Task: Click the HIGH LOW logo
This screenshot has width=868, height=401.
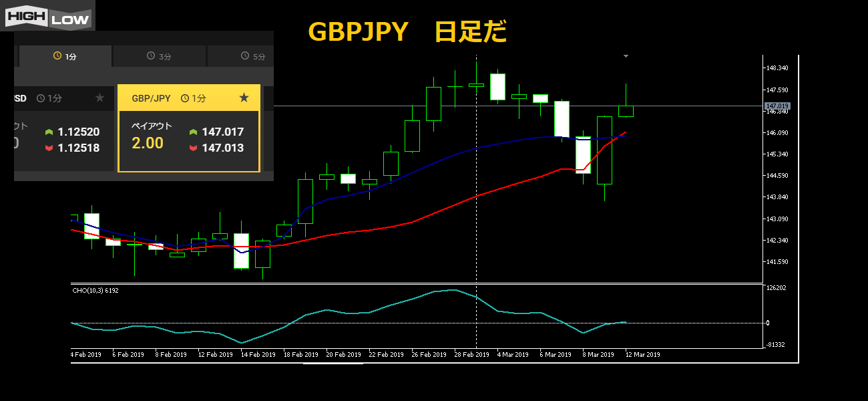Action: coord(47,15)
